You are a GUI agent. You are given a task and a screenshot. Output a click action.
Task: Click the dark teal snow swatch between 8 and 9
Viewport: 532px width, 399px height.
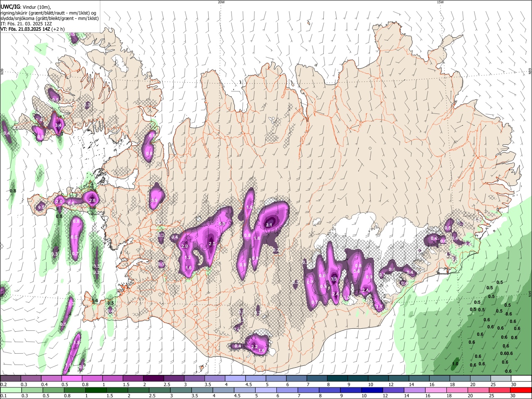pos(337,379)
